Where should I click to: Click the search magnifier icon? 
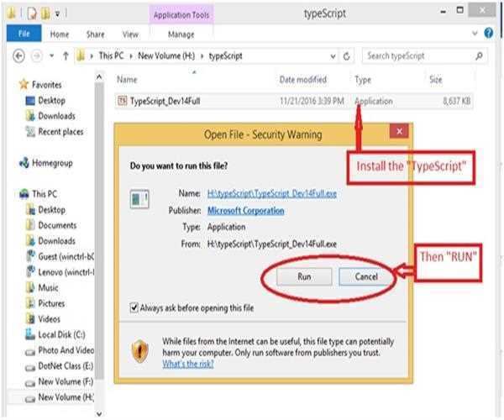[480, 56]
